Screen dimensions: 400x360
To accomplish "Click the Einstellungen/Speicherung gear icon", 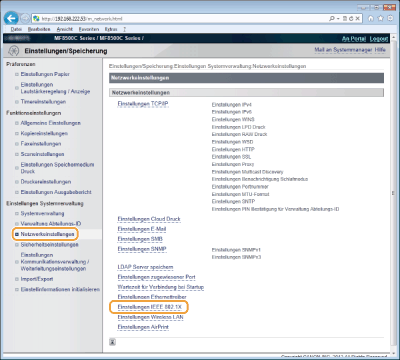I will point(13,51).
